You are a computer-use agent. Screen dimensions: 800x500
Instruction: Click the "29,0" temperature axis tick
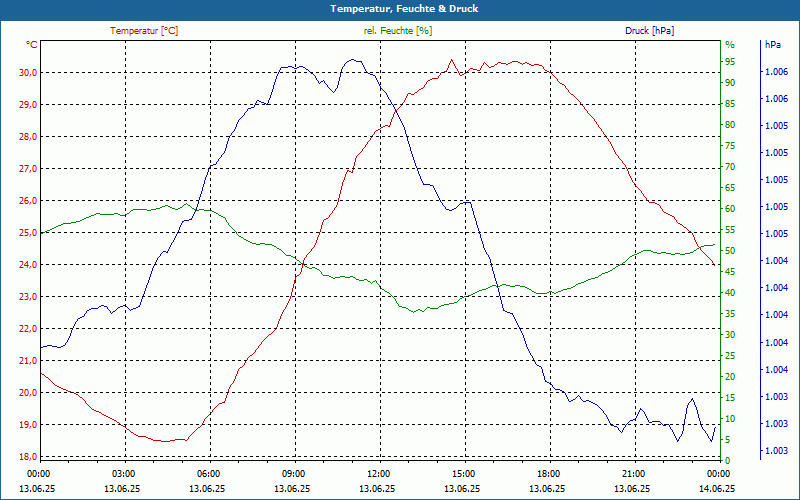[28, 105]
